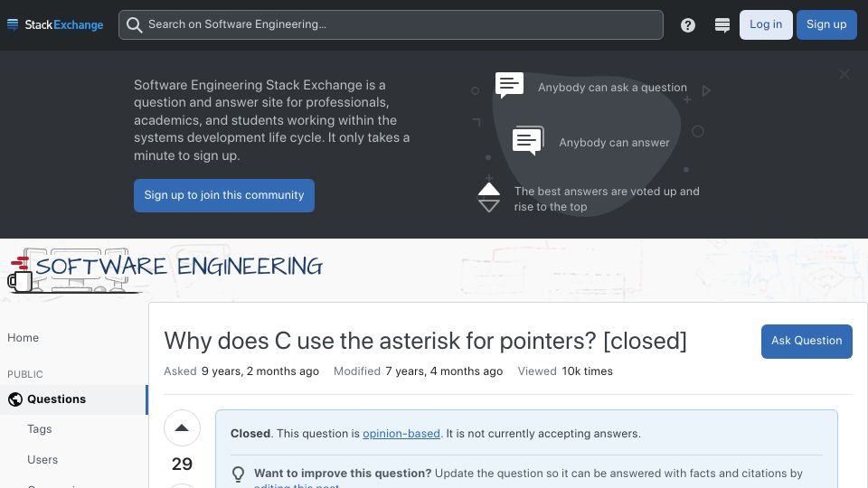Dismiss the signup banner with the X
The height and width of the screenshot is (488, 868).
click(844, 74)
